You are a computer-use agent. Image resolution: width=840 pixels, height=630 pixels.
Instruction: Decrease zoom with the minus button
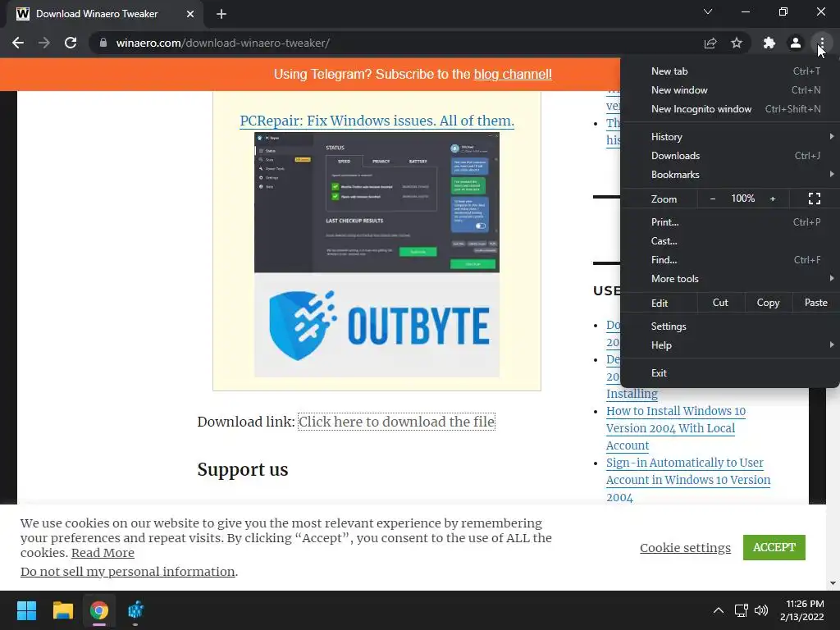[x=713, y=199]
